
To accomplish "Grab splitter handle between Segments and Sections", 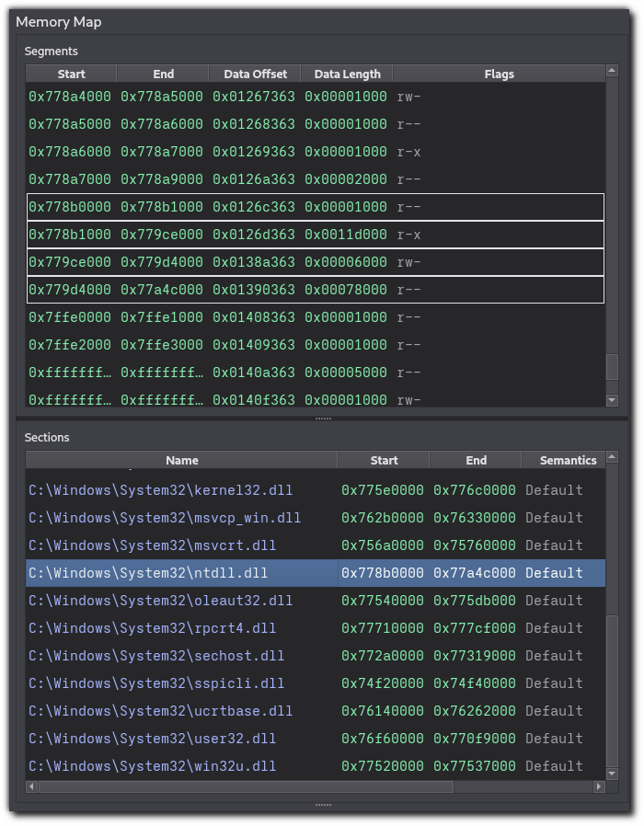I will (x=322, y=419).
